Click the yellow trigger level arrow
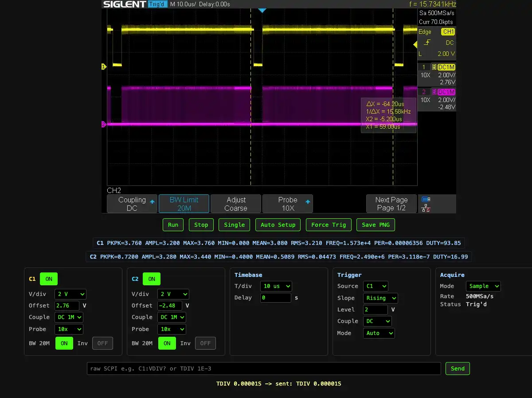Viewport: 532px width, 398px height. pyautogui.click(x=415, y=44)
